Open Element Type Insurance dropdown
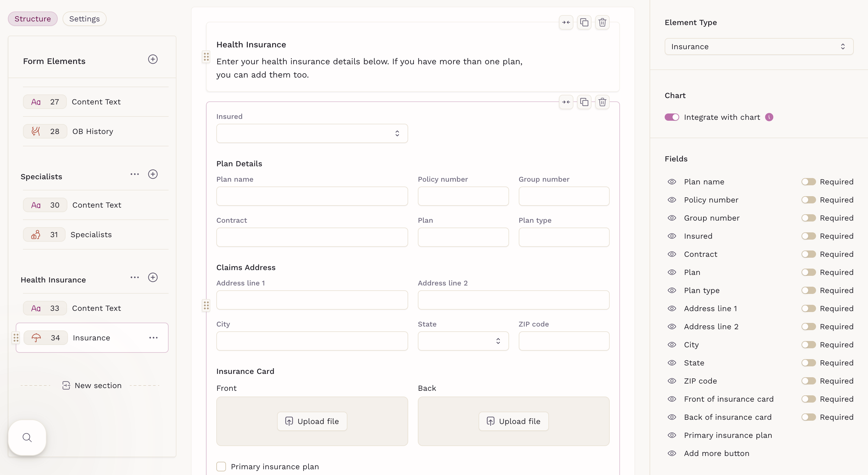Image resolution: width=868 pixels, height=475 pixels. (x=759, y=46)
